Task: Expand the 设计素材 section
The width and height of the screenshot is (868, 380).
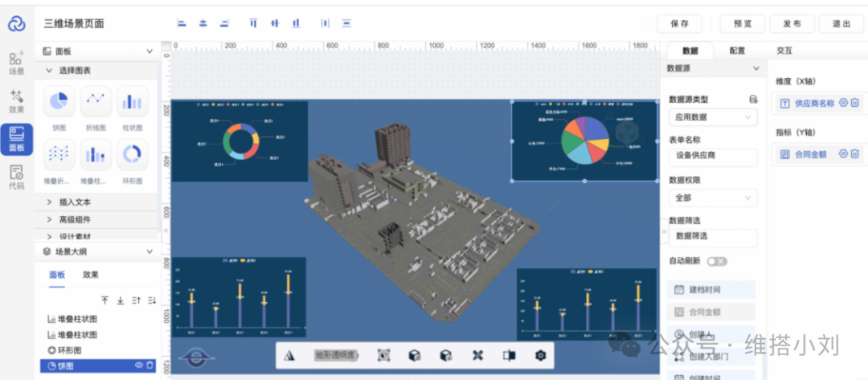Action: 49,237
